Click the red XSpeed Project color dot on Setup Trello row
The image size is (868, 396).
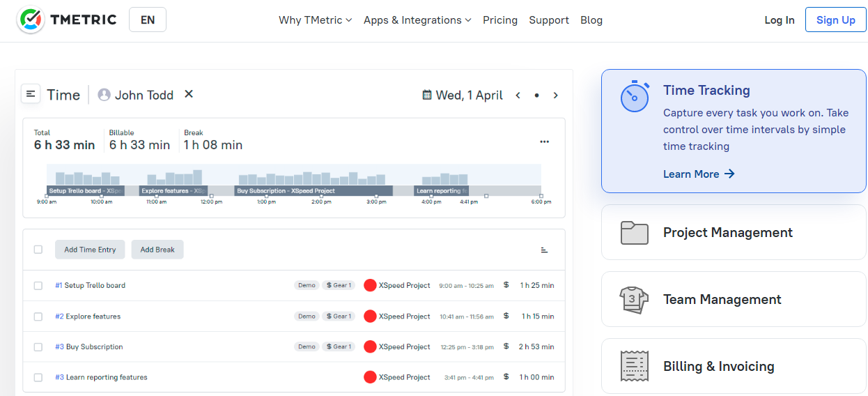point(370,285)
